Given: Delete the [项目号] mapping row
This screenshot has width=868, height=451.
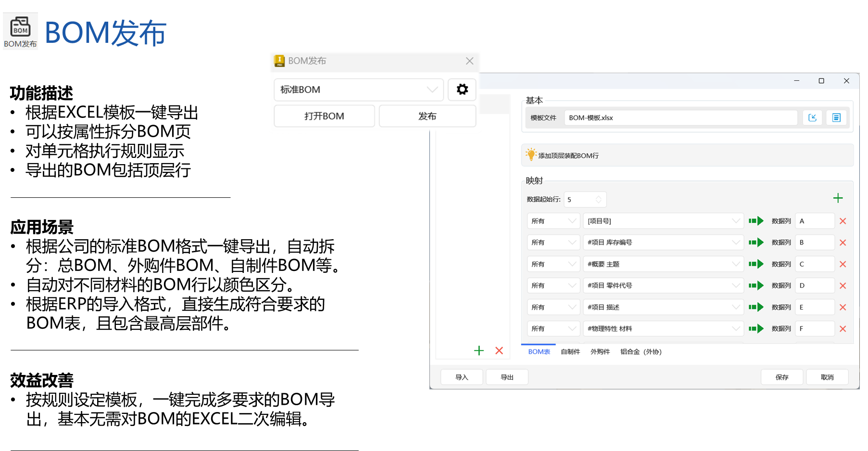Looking at the screenshot, I should pos(843,221).
